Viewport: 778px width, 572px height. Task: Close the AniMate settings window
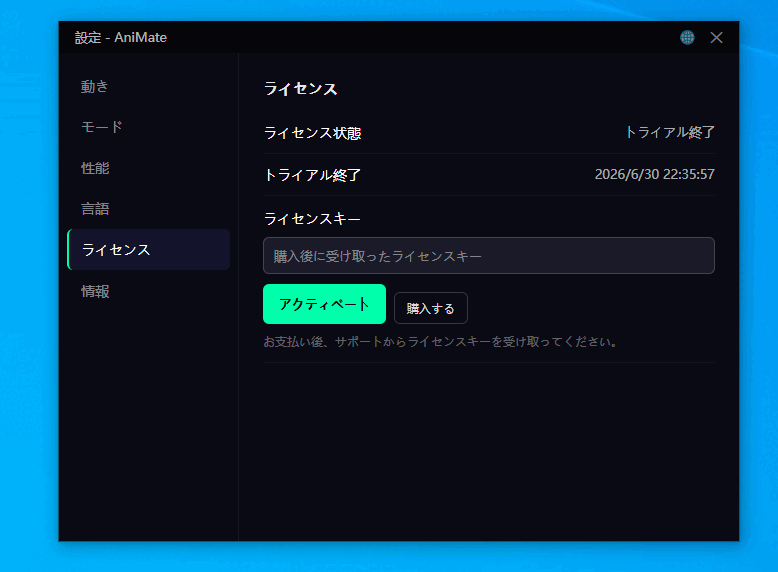click(x=716, y=37)
